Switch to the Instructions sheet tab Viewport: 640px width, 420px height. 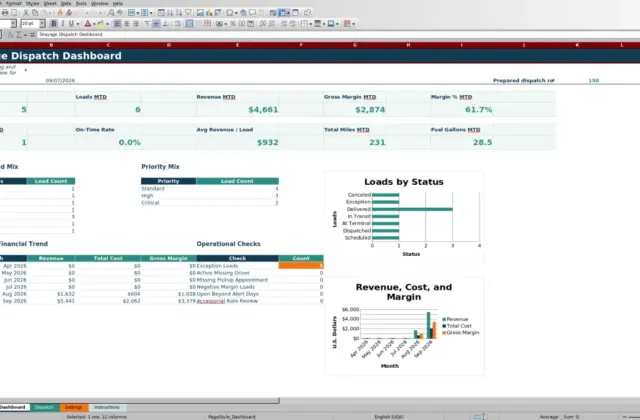tap(107, 407)
